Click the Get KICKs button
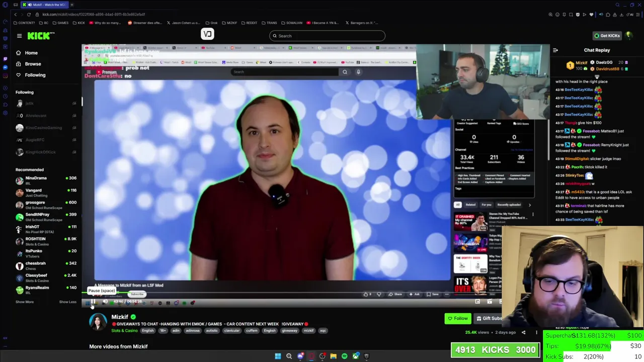 [x=607, y=36]
